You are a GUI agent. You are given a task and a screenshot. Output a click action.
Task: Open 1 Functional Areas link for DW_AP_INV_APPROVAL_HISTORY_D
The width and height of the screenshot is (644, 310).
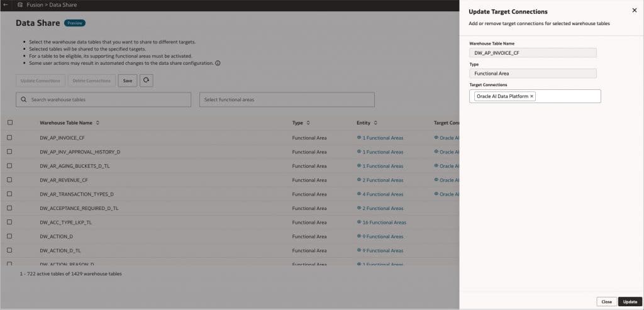(x=383, y=152)
